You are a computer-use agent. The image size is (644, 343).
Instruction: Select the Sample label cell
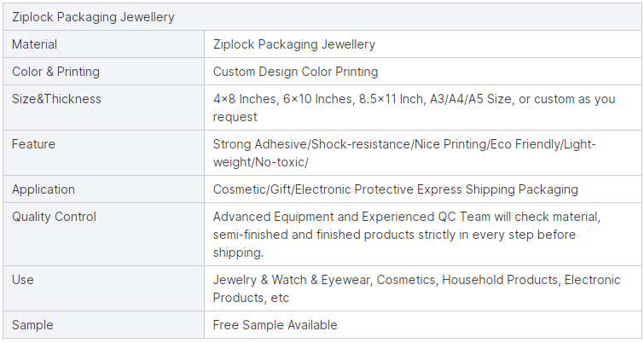click(x=103, y=324)
